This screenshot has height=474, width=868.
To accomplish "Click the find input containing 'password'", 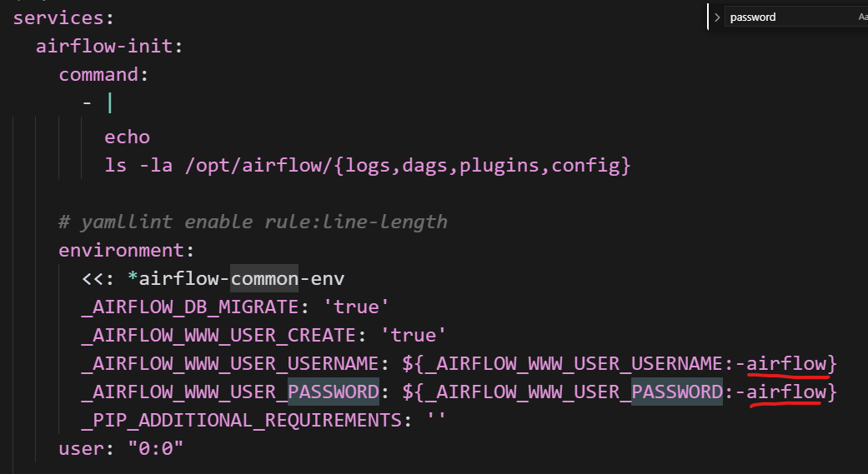I will pyautogui.click(x=790, y=17).
